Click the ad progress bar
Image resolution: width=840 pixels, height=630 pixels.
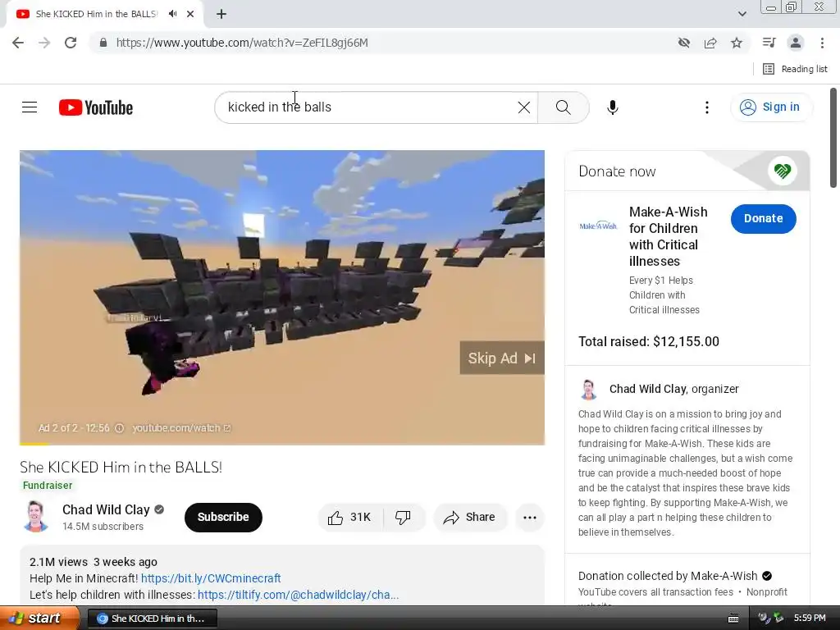pos(282,444)
